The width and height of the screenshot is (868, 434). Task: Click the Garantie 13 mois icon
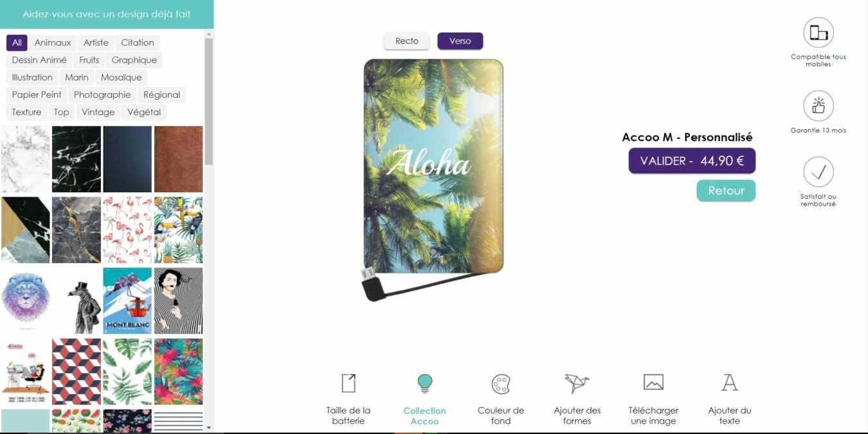pos(818,106)
